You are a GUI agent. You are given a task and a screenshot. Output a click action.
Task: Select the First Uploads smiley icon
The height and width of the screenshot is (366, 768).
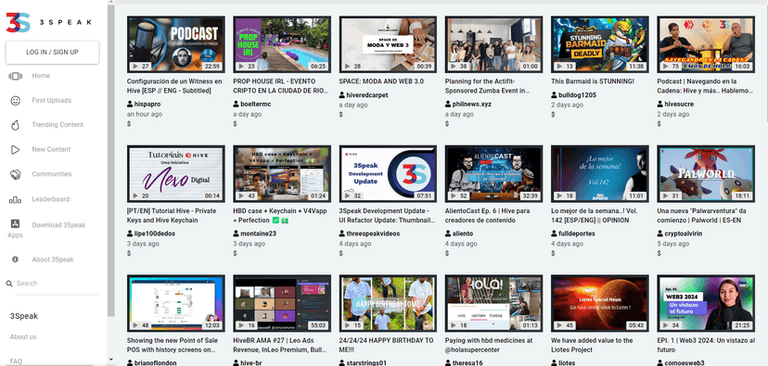15,100
